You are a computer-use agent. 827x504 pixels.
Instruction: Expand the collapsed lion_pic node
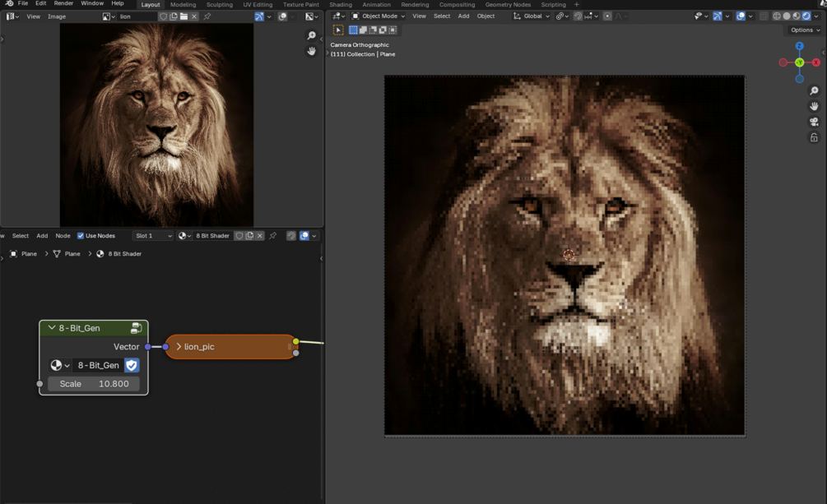pyautogui.click(x=179, y=347)
